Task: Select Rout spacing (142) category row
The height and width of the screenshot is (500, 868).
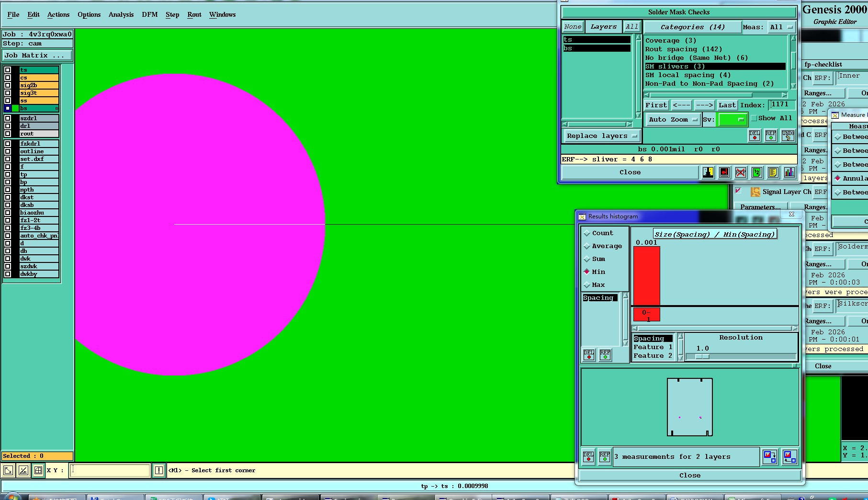Action: point(715,49)
